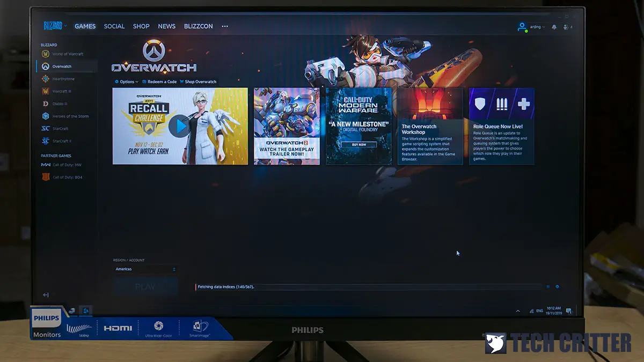Play the Recall Challenge video
644x362 pixels.
(x=180, y=127)
